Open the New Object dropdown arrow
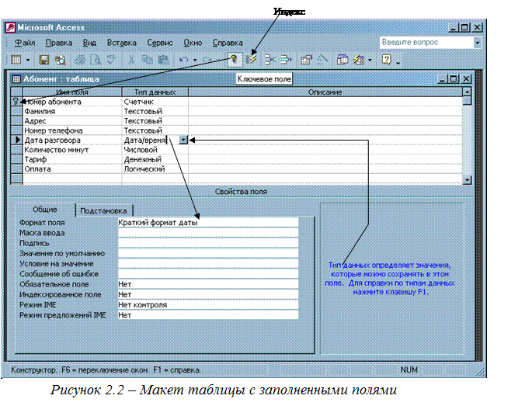532x406 pixels. point(370,60)
